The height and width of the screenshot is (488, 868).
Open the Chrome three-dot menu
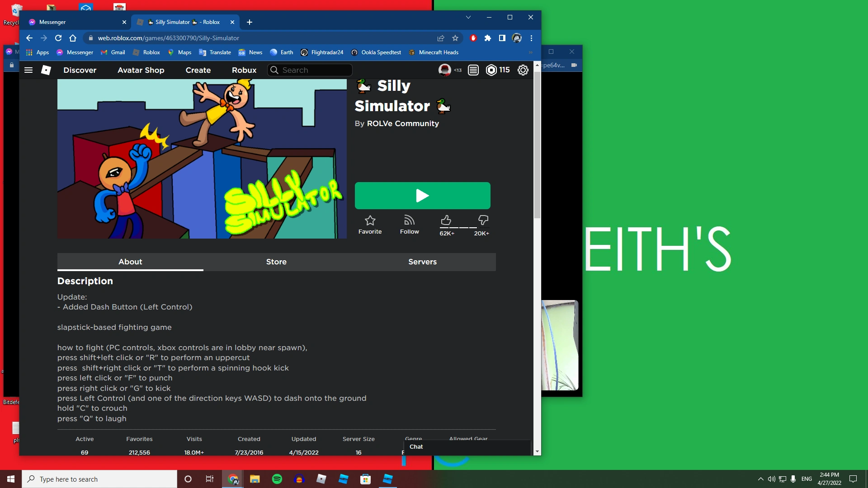point(532,38)
